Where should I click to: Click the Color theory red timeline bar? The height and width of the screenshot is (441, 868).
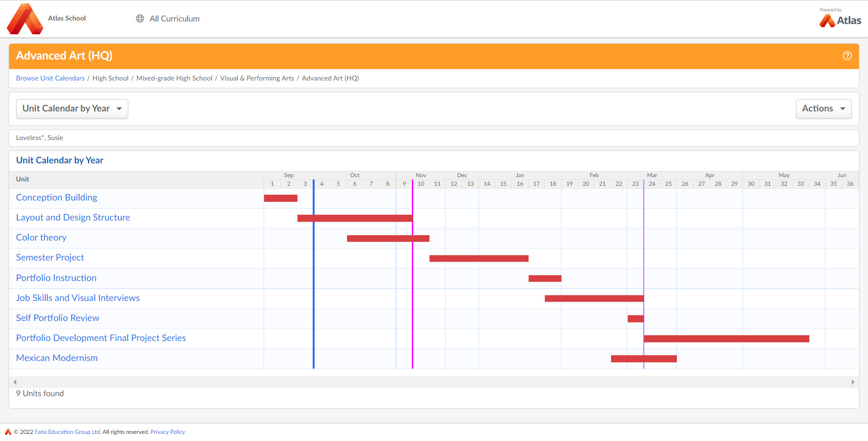[x=388, y=238]
